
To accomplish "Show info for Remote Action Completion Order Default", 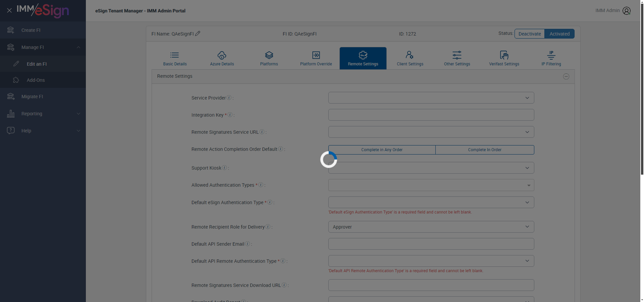I will point(281,149).
